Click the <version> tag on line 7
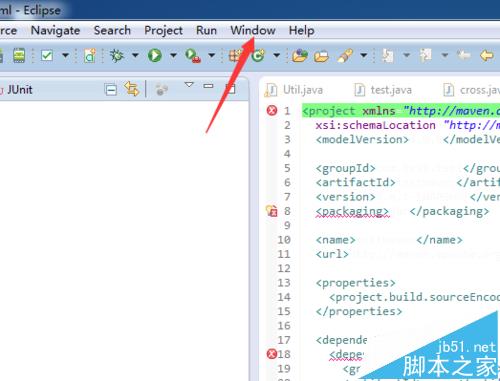The image size is (500, 381). [x=346, y=197]
